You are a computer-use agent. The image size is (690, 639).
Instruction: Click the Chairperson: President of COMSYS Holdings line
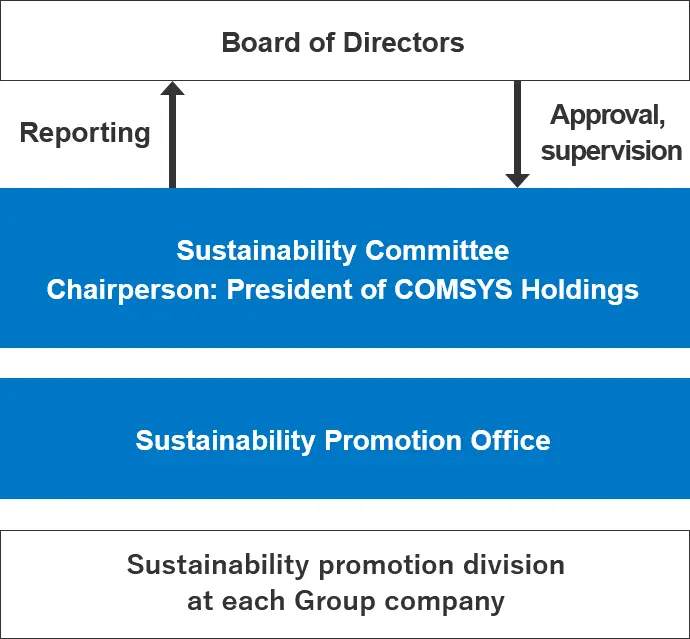pyautogui.click(x=343, y=290)
